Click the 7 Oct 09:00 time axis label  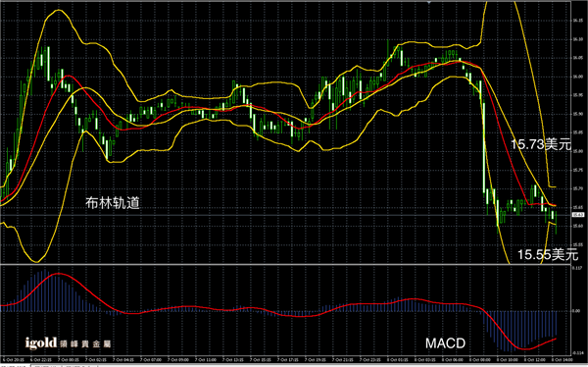[x=177, y=360]
